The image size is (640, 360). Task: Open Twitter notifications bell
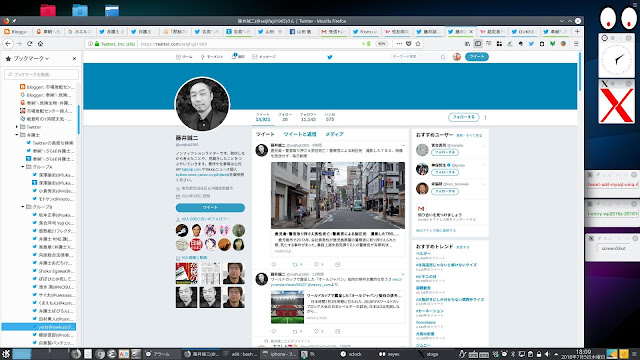click(238, 57)
